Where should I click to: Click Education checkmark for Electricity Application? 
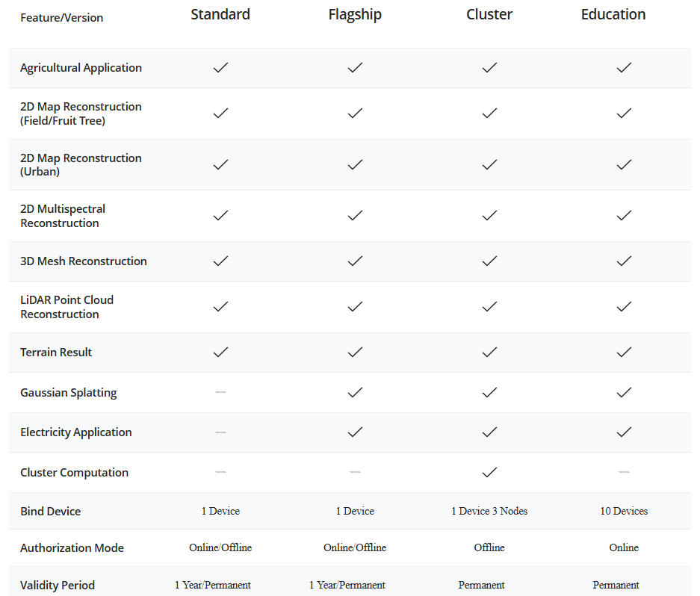(x=624, y=432)
